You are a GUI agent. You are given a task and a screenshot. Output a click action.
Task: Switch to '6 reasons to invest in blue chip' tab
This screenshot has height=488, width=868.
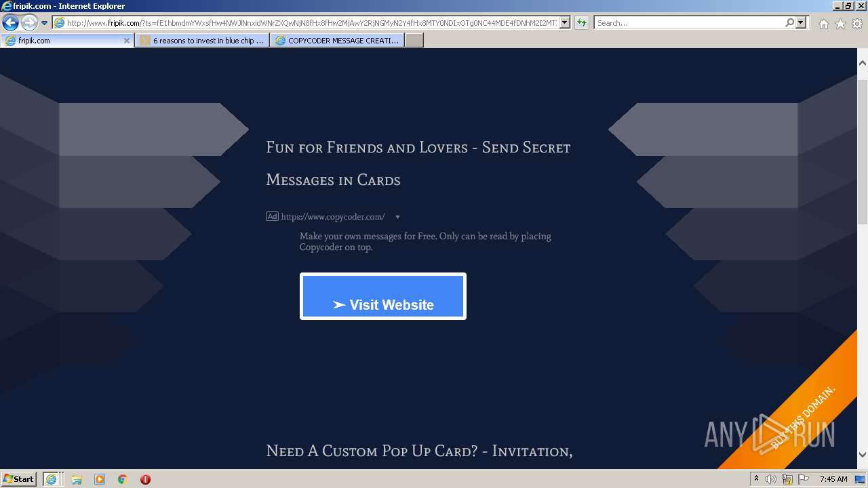click(x=202, y=41)
